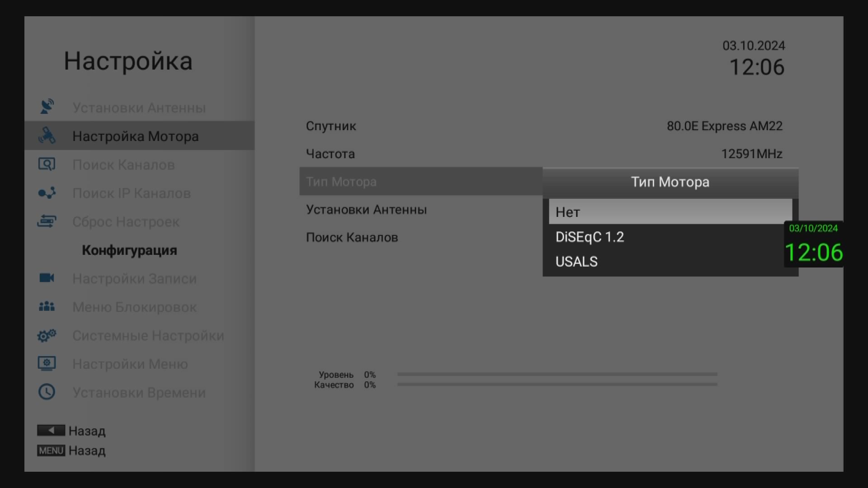This screenshot has height=488, width=868.
Task: Click the Настройка page title
Action: pyautogui.click(x=128, y=61)
